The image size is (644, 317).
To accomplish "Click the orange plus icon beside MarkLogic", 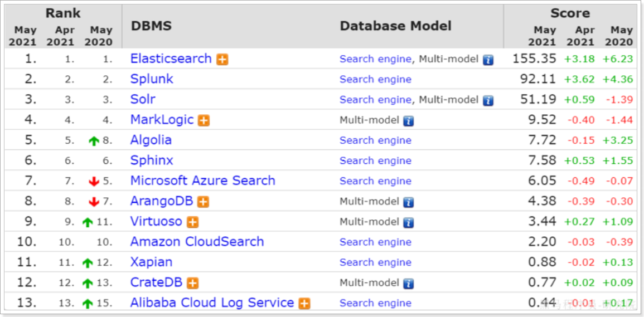I will pyautogui.click(x=204, y=121).
